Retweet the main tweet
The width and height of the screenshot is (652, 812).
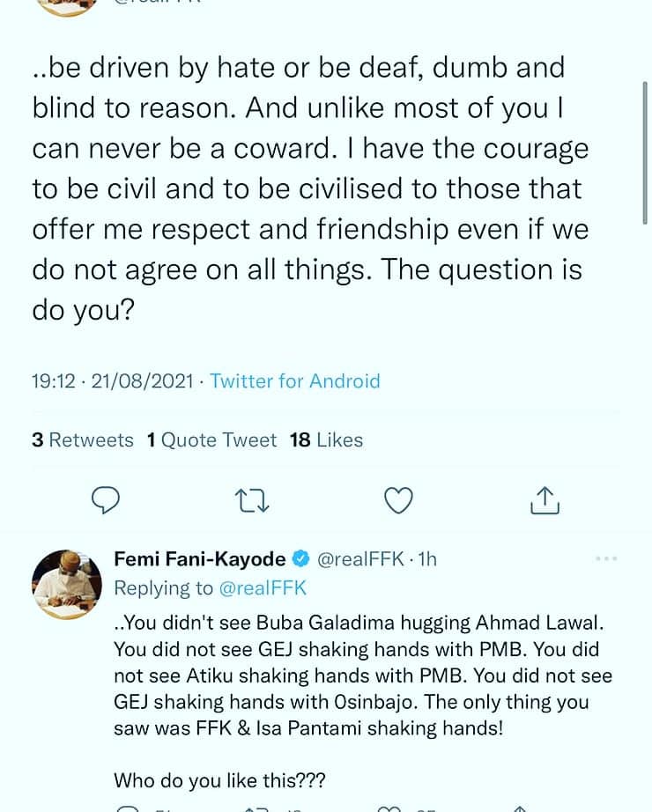(x=253, y=500)
